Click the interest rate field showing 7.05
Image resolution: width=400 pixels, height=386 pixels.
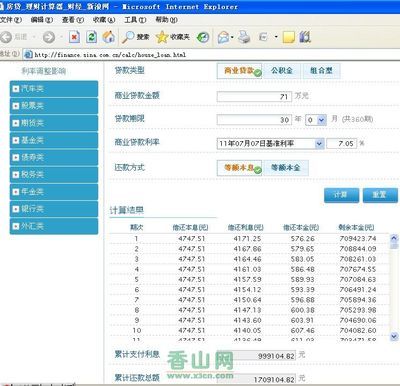(x=342, y=144)
